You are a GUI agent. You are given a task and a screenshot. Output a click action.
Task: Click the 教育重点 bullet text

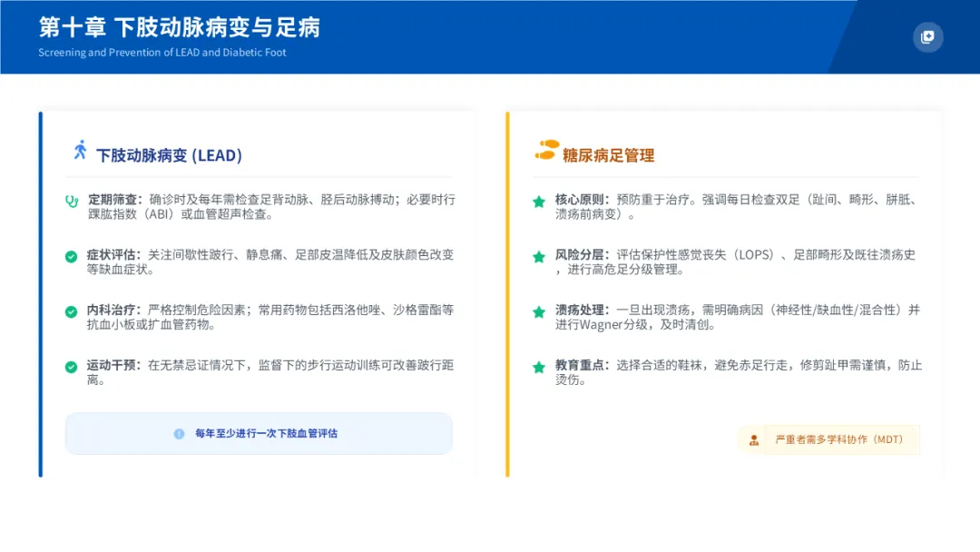(739, 372)
